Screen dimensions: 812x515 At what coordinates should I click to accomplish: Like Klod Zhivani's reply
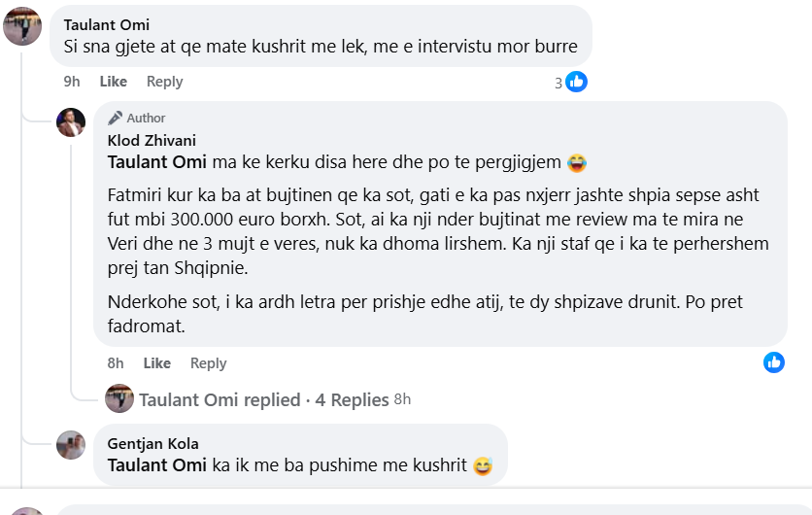click(x=157, y=363)
